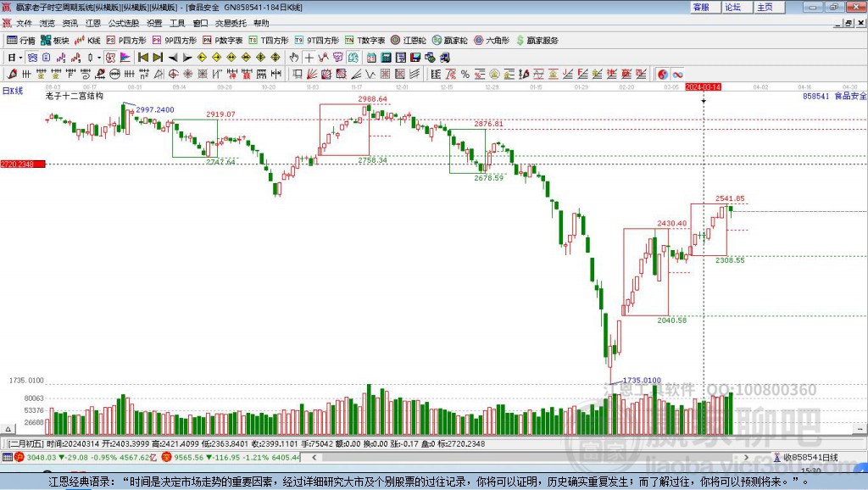
Task: Click the 858541 食品安全 label
Action: point(835,97)
